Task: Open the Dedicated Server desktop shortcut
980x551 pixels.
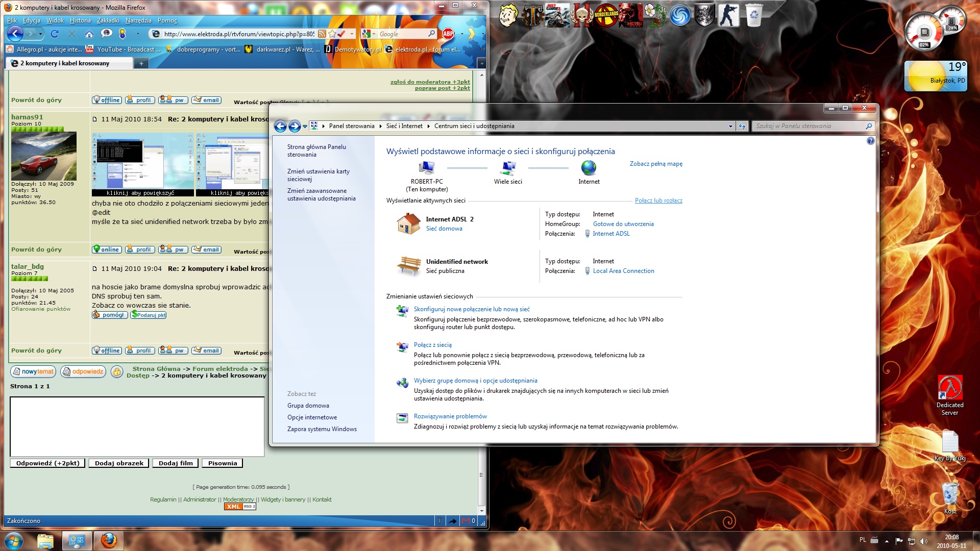Action: (x=950, y=395)
